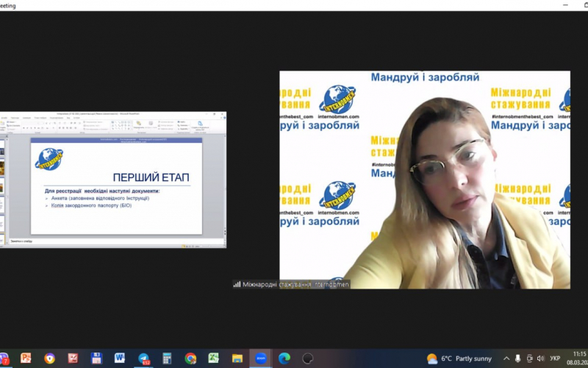Open the weather widget showing 6°C Partly sunny

coord(459,358)
